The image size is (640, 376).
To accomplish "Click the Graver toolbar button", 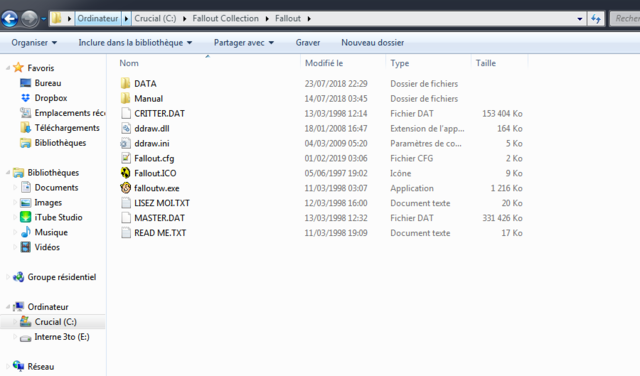I will pyautogui.click(x=308, y=42).
